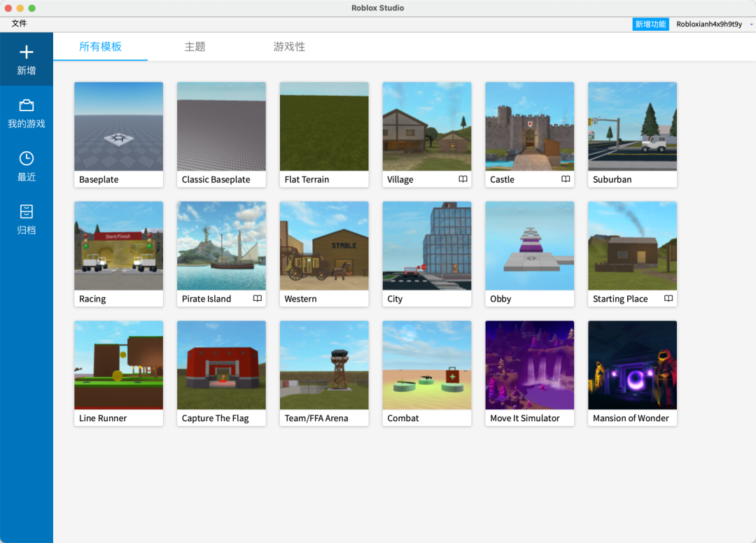The width and height of the screenshot is (756, 543).
Task: Select the Obby template thumbnail
Action: point(529,246)
